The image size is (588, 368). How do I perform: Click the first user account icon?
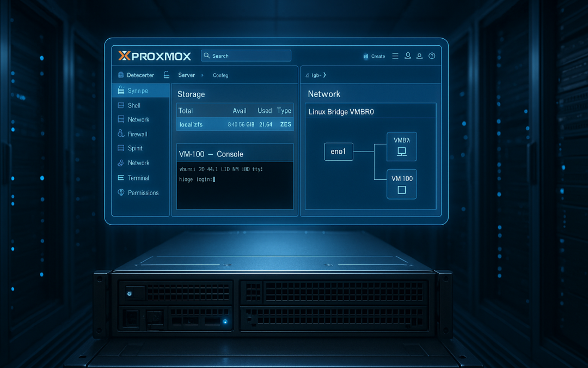pyautogui.click(x=408, y=56)
